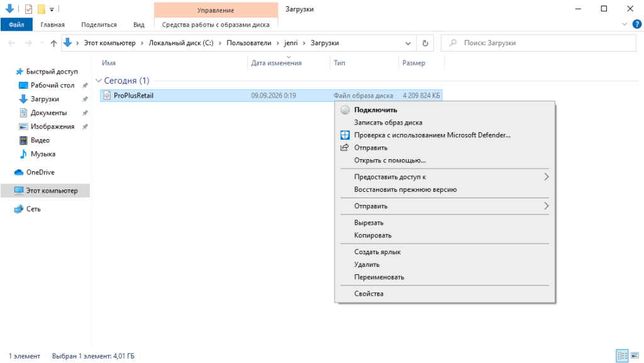This screenshot has height=363, width=644.
Task: Open OneDrive in the navigation pane
Action: [40, 172]
